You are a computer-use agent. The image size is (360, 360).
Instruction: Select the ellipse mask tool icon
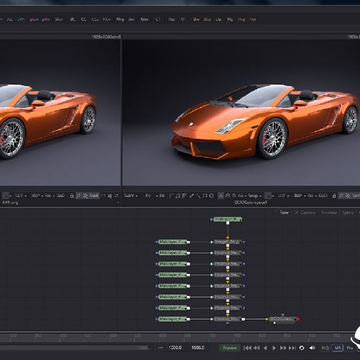click(x=211, y=196)
